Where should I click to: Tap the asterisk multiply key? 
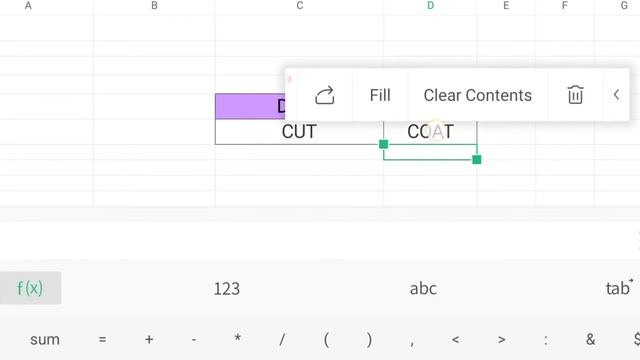coord(238,338)
